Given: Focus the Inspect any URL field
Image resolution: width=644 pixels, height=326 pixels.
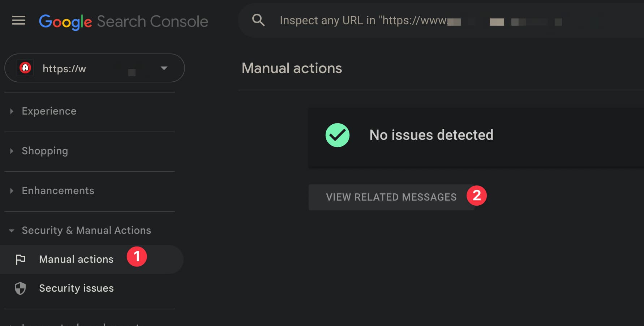Looking at the screenshot, I should click(441, 20).
